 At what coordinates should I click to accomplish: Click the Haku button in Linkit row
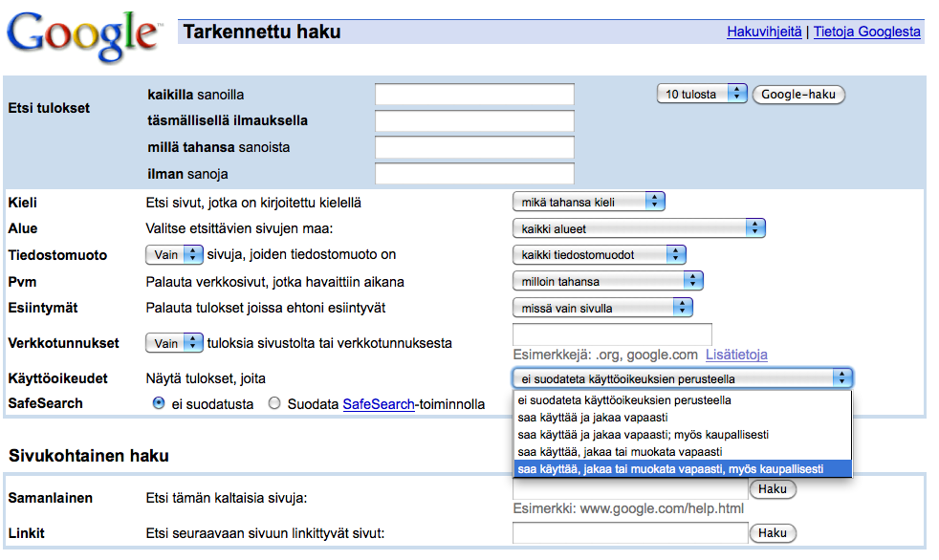pos(773,533)
